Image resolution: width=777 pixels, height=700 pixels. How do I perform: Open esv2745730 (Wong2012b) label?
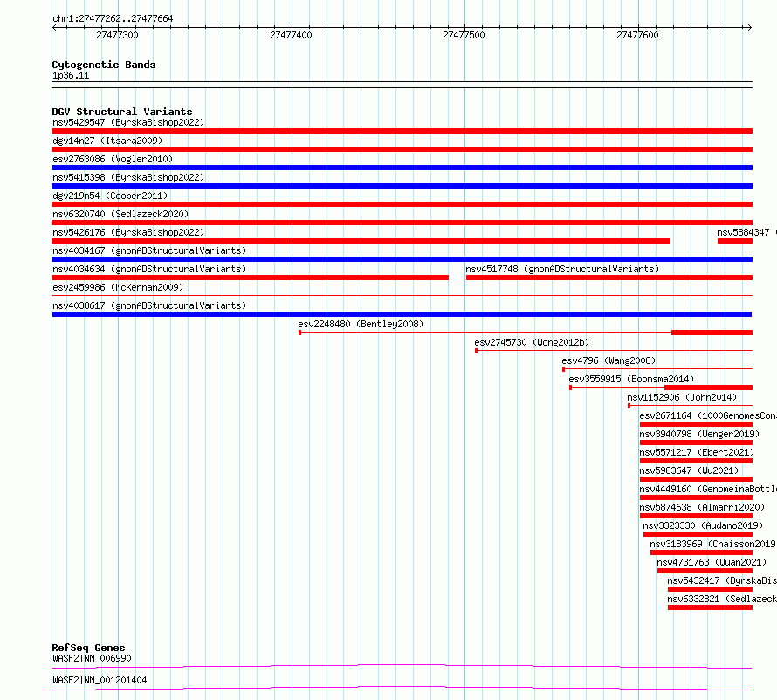(x=532, y=342)
